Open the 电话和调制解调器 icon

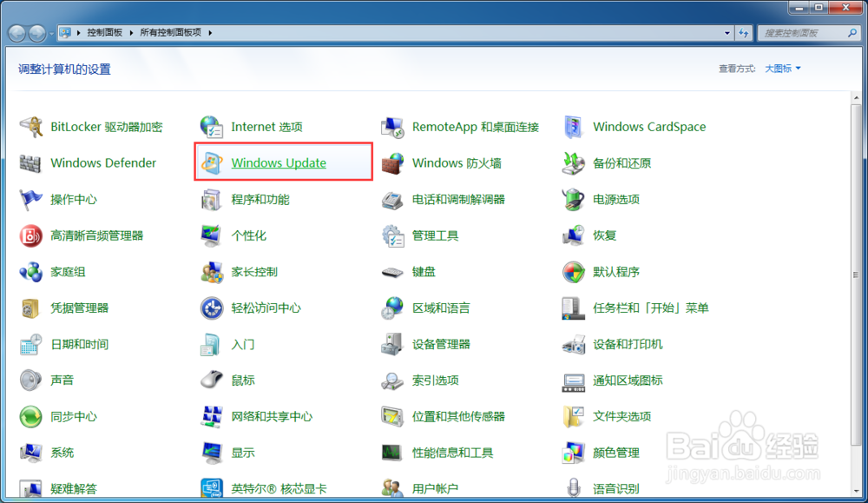pos(392,200)
